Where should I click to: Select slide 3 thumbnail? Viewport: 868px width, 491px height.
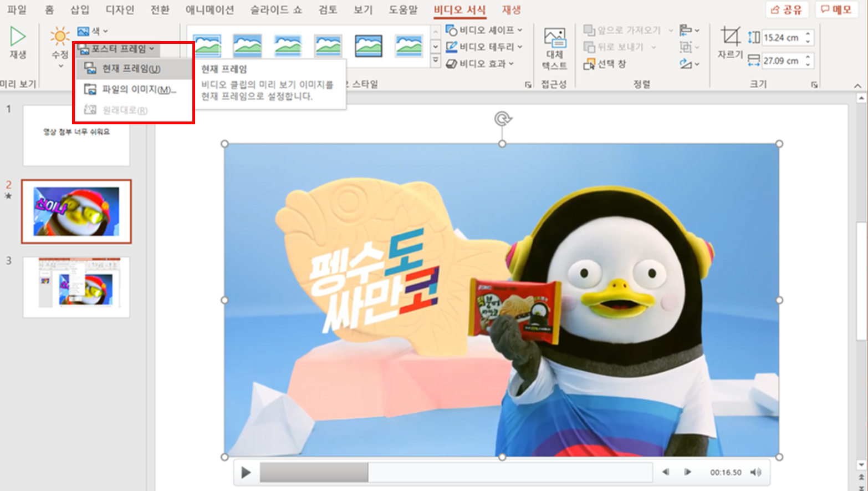(x=76, y=287)
